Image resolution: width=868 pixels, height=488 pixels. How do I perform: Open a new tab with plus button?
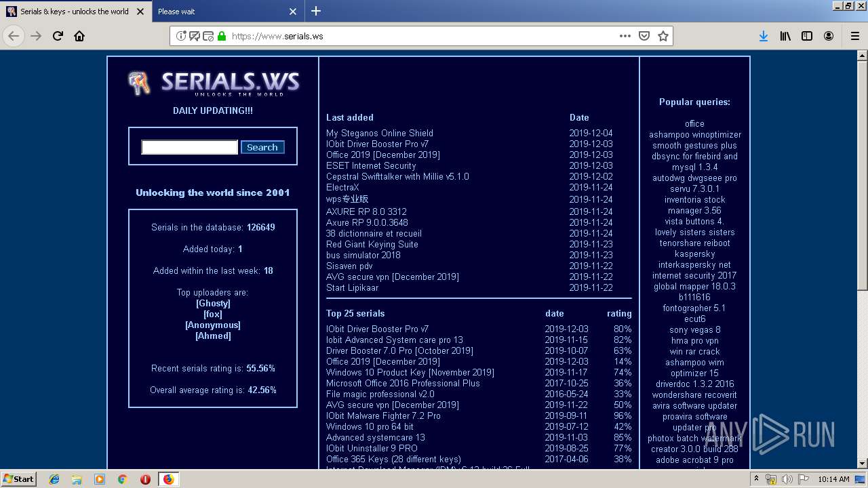click(316, 11)
